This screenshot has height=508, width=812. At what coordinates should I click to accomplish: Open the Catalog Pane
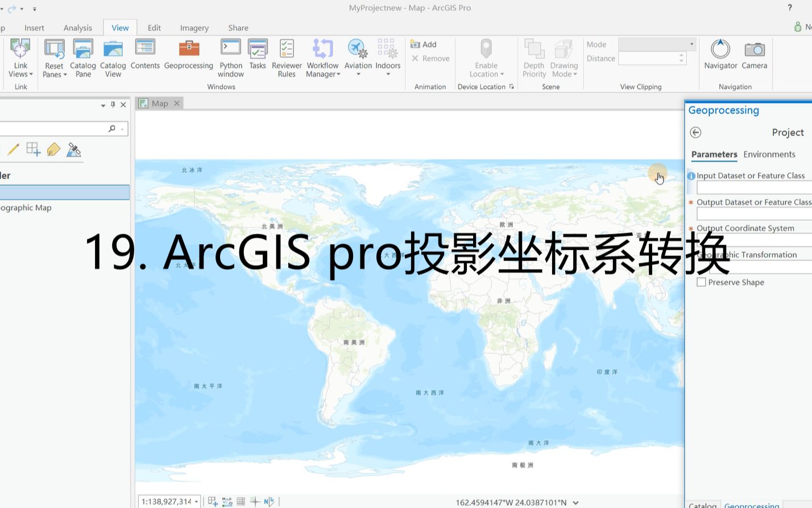click(x=83, y=58)
